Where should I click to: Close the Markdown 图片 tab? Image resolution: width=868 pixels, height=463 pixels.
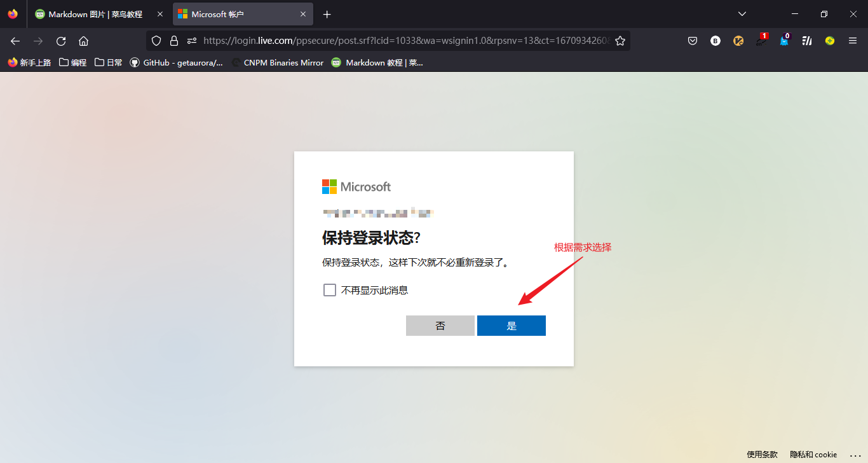[160, 14]
